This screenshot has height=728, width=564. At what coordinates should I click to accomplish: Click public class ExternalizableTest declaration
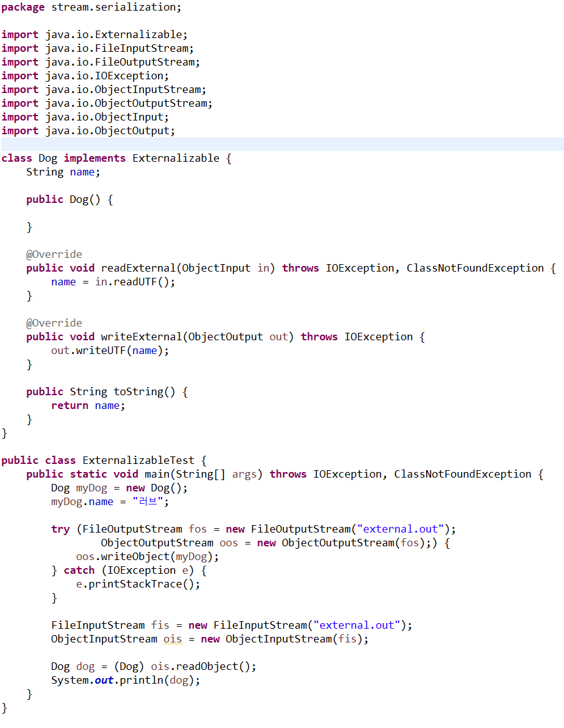104,461
